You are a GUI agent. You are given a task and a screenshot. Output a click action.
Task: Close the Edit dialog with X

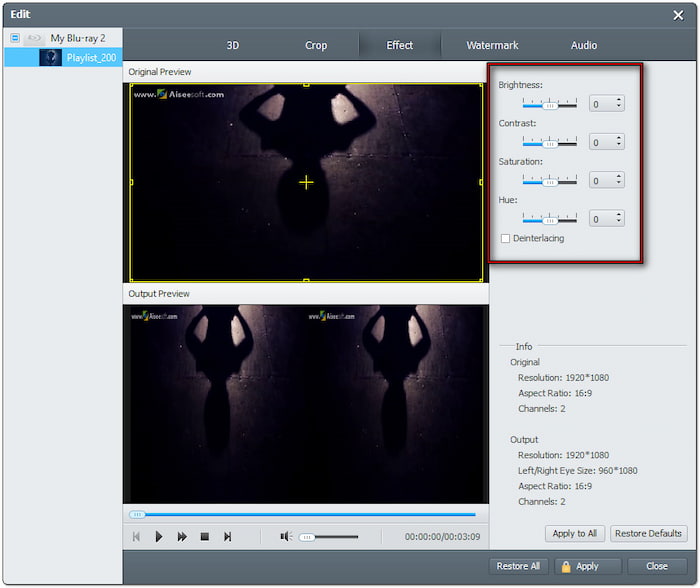(678, 15)
